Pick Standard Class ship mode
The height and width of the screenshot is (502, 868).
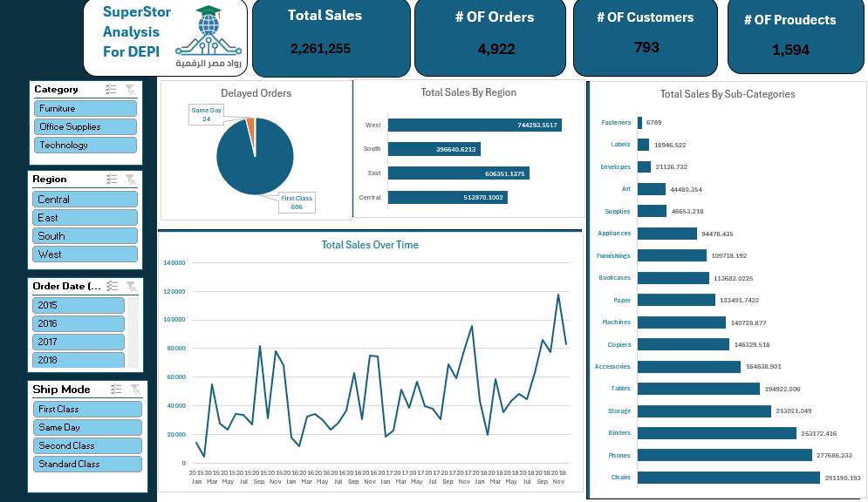(x=87, y=464)
